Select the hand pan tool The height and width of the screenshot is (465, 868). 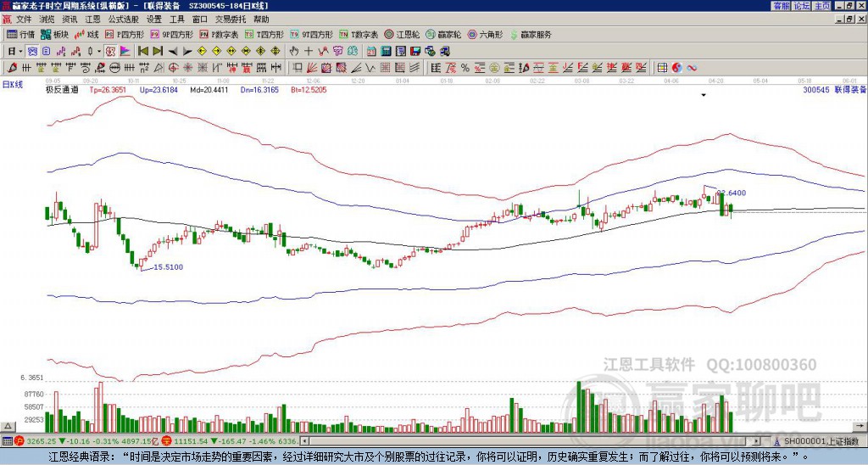[x=294, y=51]
